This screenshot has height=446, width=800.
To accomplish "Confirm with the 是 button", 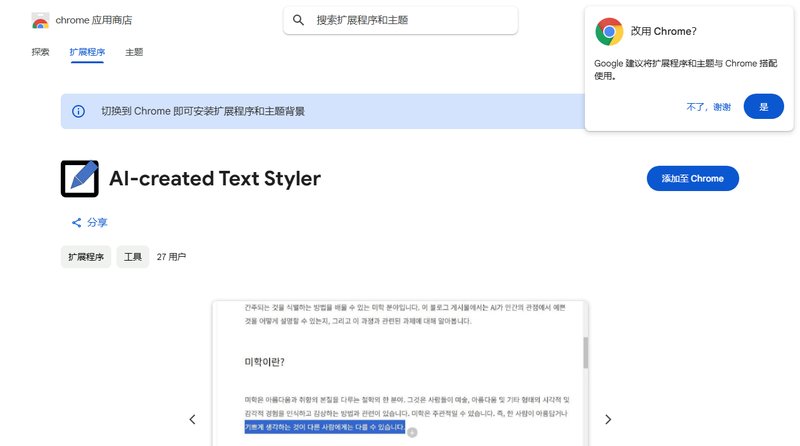I will pyautogui.click(x=764, y=106).
